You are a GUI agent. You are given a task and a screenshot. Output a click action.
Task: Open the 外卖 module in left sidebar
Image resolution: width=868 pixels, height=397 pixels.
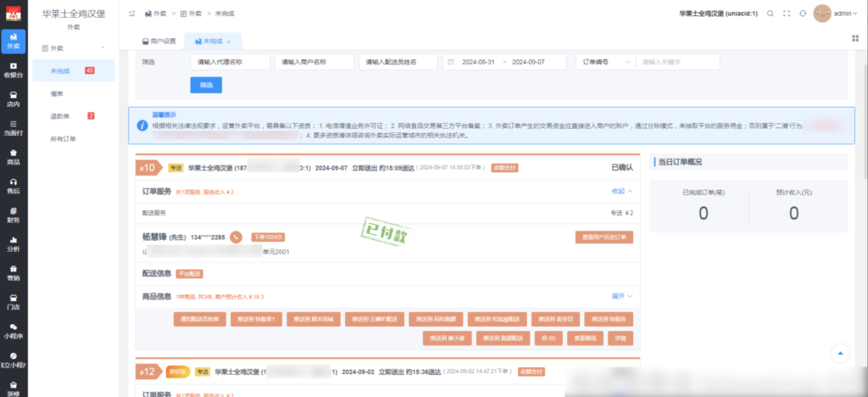pos(14,42)
